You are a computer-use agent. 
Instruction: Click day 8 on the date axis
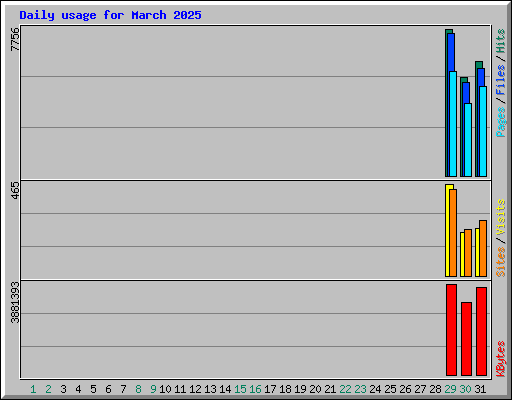(138, 389)
